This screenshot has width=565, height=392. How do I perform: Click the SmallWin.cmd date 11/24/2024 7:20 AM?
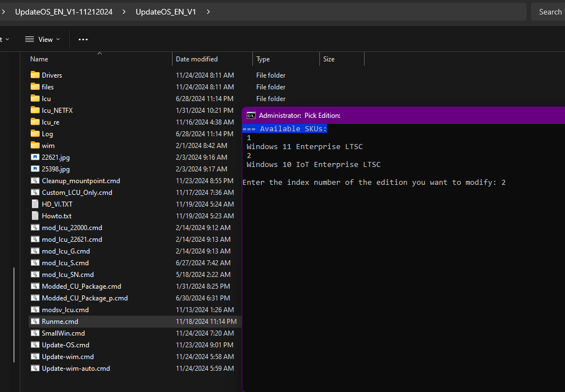205,333
